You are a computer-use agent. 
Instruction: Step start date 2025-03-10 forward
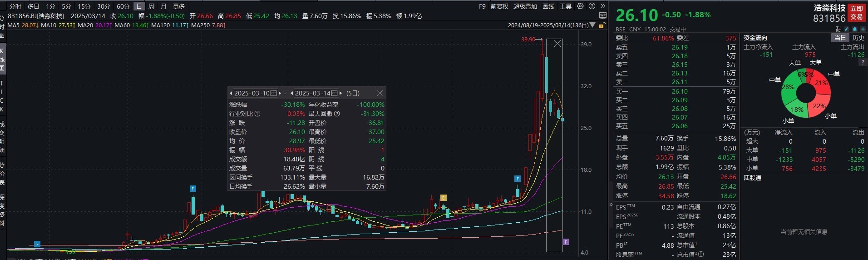280,93
